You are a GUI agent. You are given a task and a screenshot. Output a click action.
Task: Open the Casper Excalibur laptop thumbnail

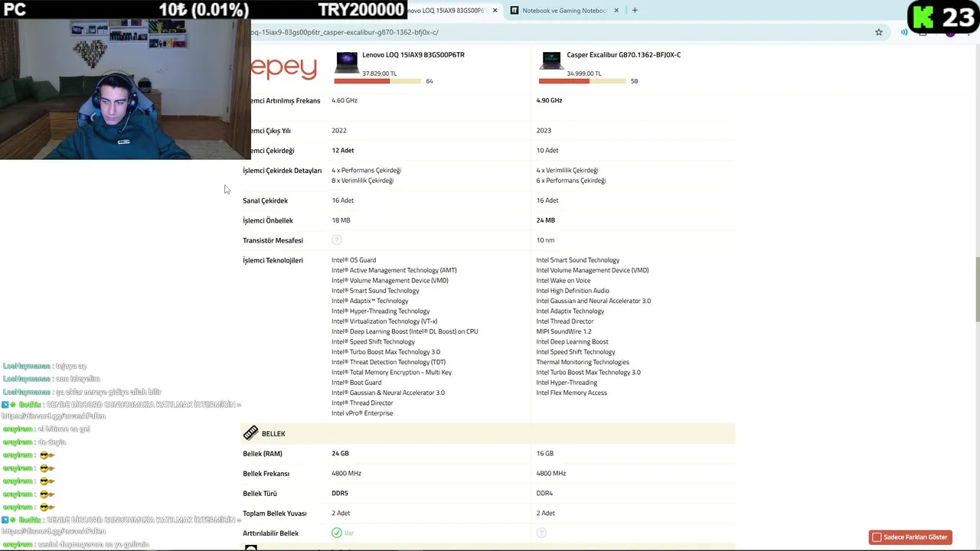click(x=551, y=60)
